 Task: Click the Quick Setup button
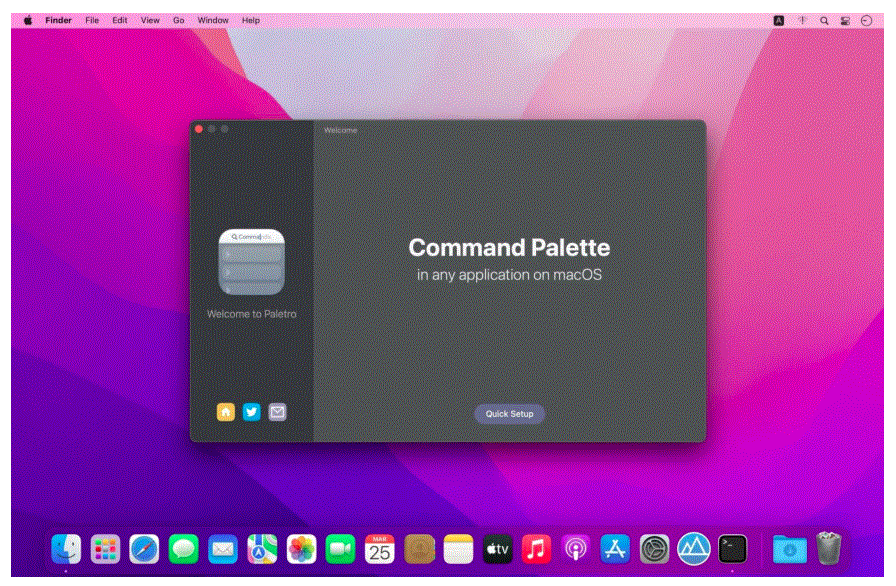click(509, 414)
